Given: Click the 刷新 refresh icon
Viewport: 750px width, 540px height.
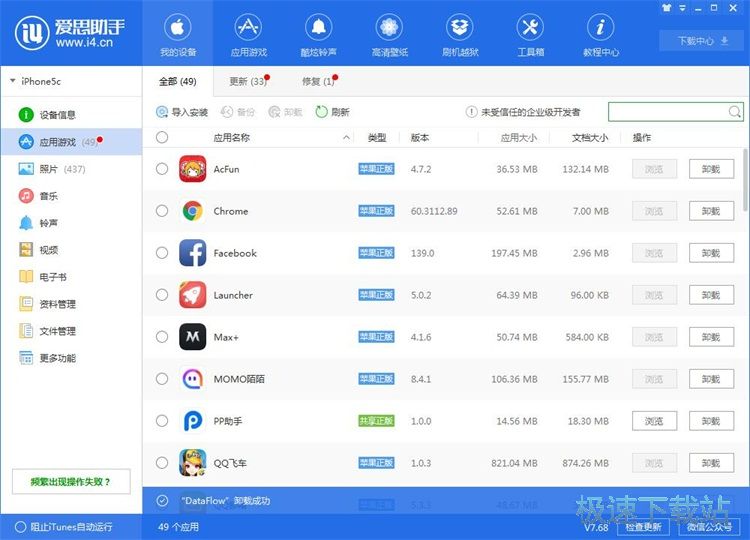Looking at the screenshot, I should point(321,112).
